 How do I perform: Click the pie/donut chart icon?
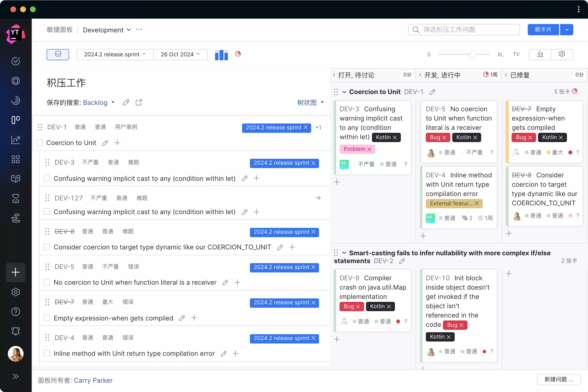[x=238, y=54]
